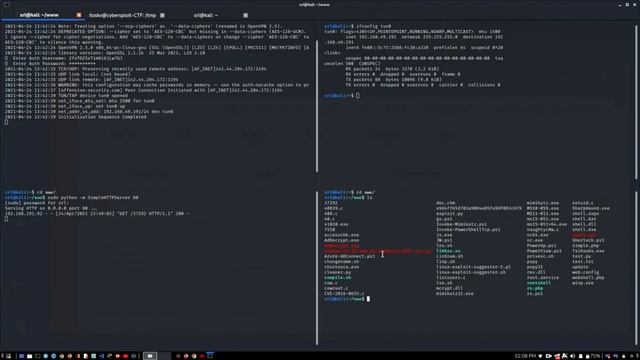Screen dimensions: 640x360
Task: Click the 'Serving HTTP on 0.0.0.0 port 80' line
Action: tap(51, 208)
